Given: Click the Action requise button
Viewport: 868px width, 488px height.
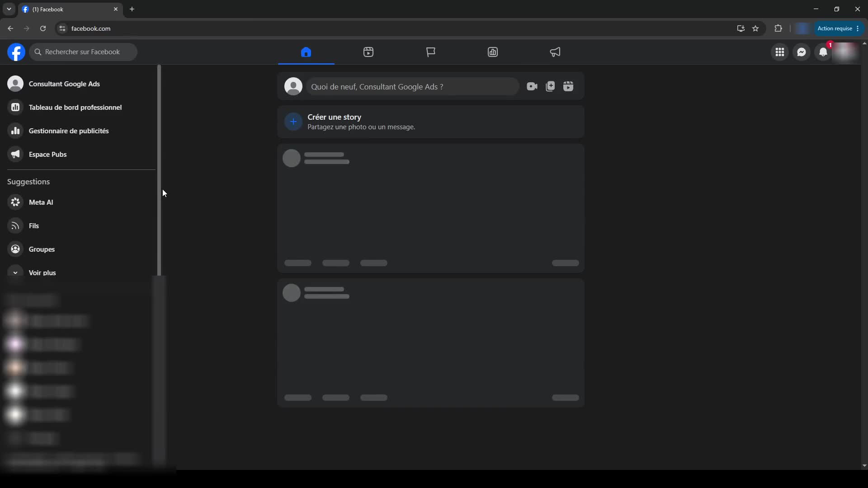Looking at the screenshot, I should 839,28.
